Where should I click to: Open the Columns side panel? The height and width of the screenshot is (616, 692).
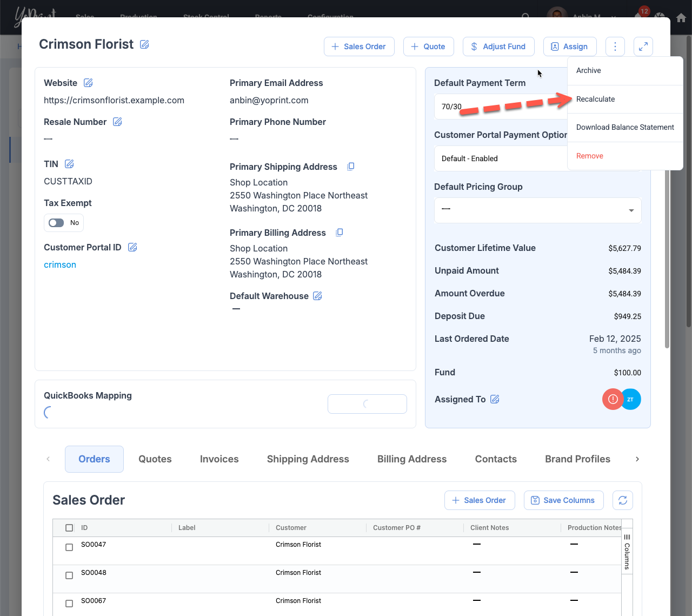click(x=627, y=552)
